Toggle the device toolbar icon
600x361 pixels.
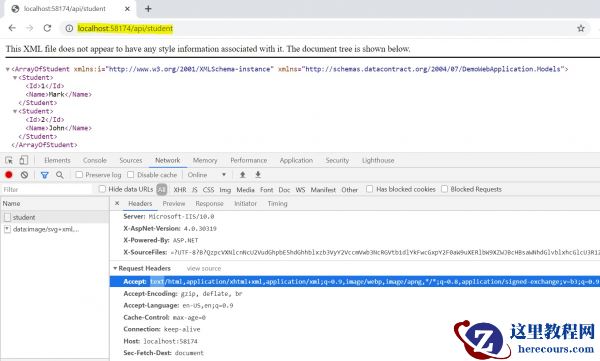tap(24, 160)
